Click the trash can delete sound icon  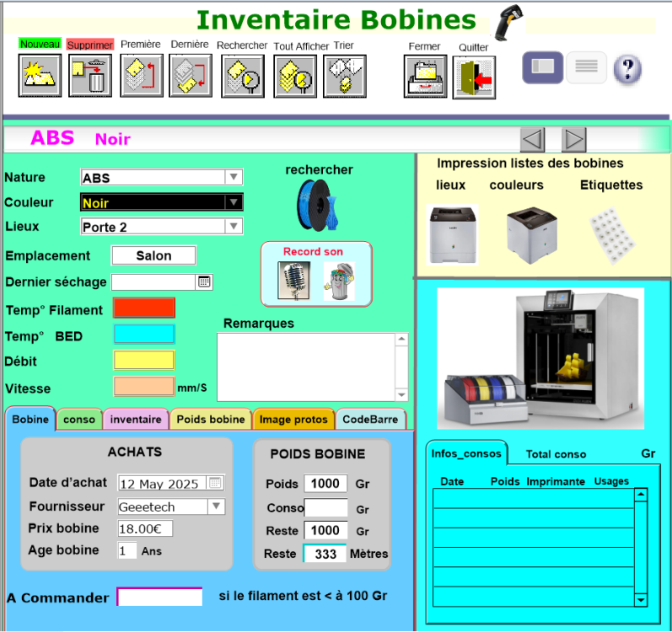[x=340, y=281]
